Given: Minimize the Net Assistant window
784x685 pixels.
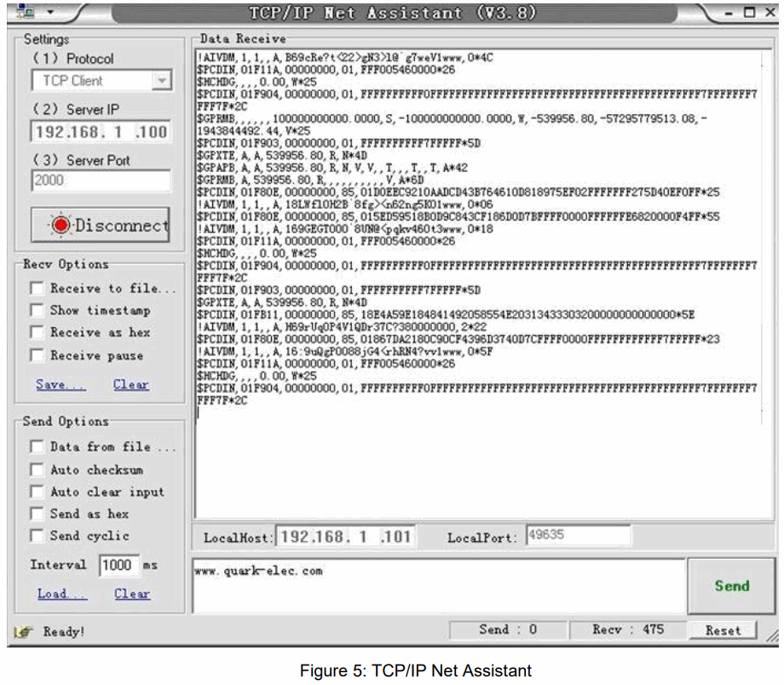Looking at the screenshot, I should click(x=729, y=13).
